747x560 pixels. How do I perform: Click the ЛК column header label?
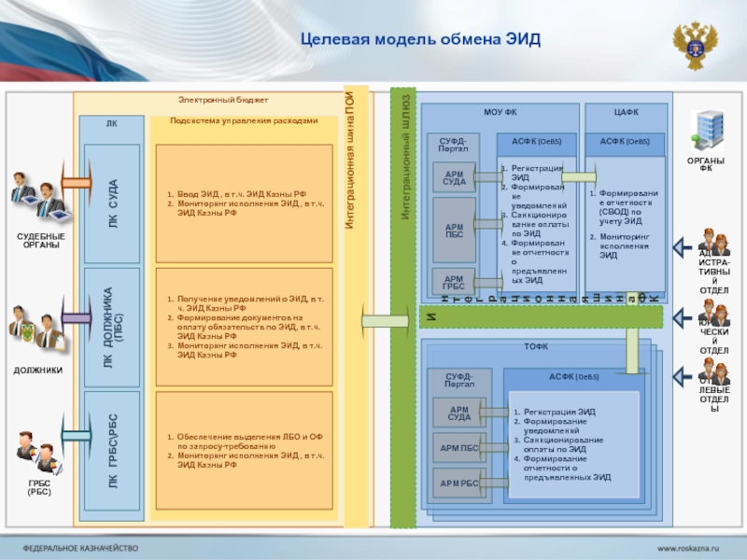[x=111, y=123]
